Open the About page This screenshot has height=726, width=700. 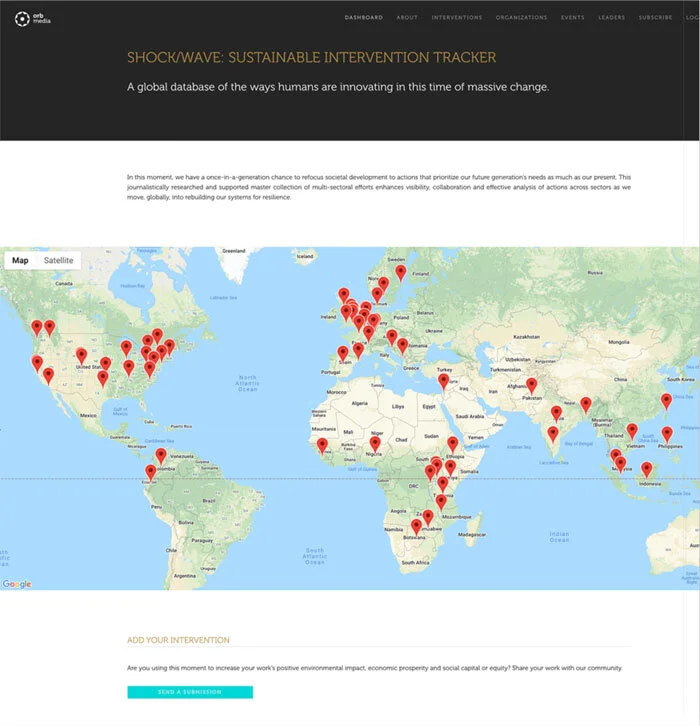tap(407, 18)
